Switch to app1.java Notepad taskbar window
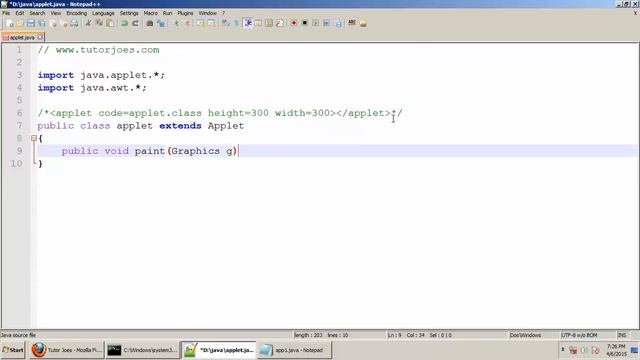Viewport: 640px width, 360px height. tap(294, 350)
